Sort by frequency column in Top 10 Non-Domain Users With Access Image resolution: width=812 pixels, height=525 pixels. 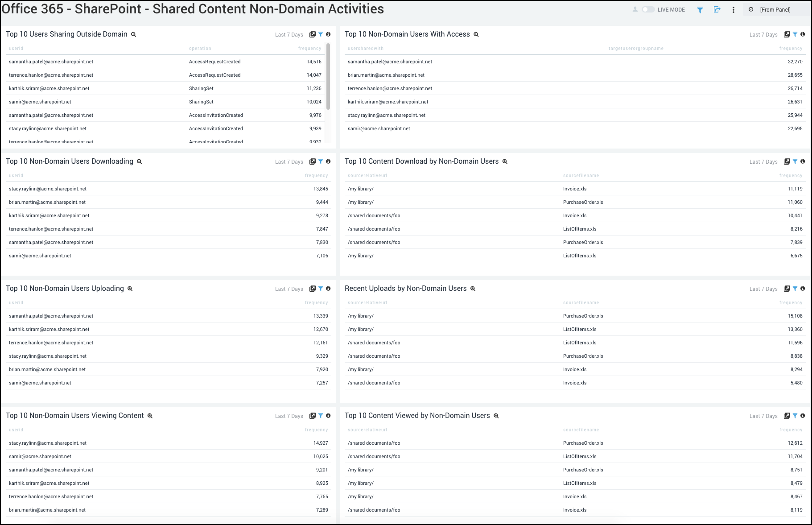point(791,48)
